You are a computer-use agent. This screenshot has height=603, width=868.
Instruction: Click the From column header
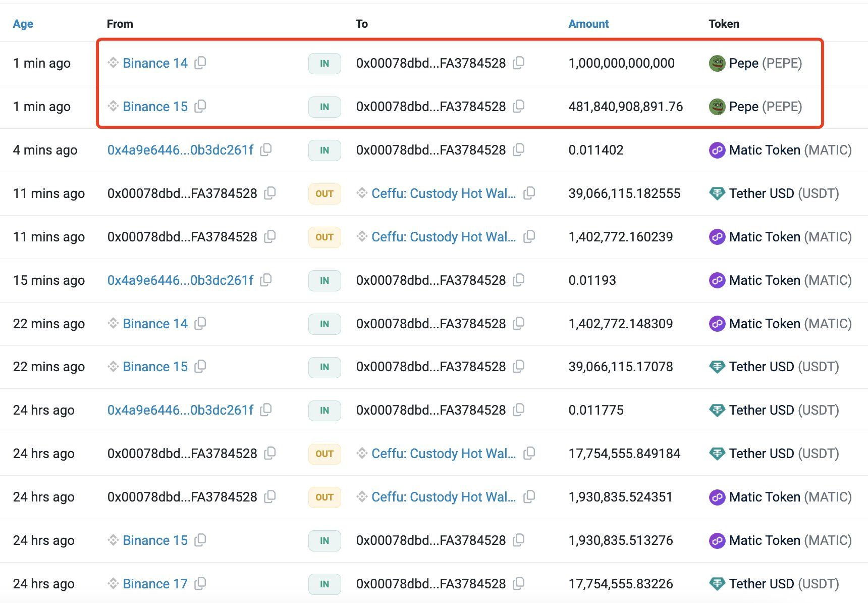coord(120,24)
